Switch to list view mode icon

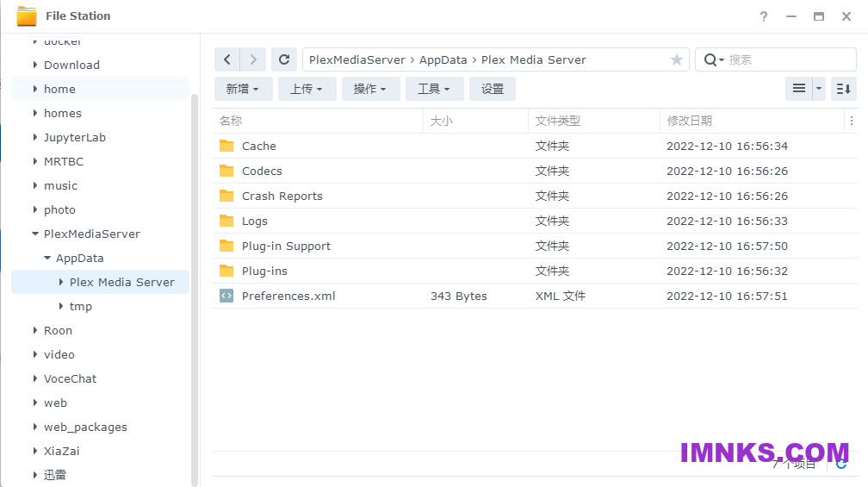pyautogui.click(x=799, y=89)
